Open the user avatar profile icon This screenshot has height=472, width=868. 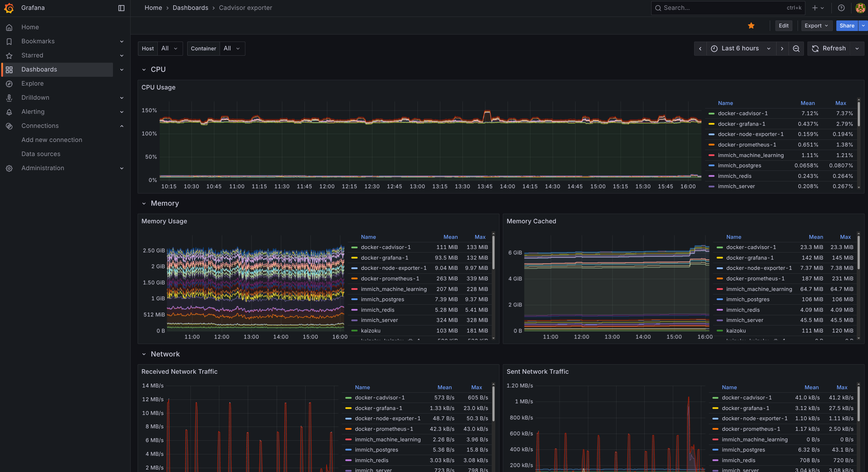[x=860, y=8]
